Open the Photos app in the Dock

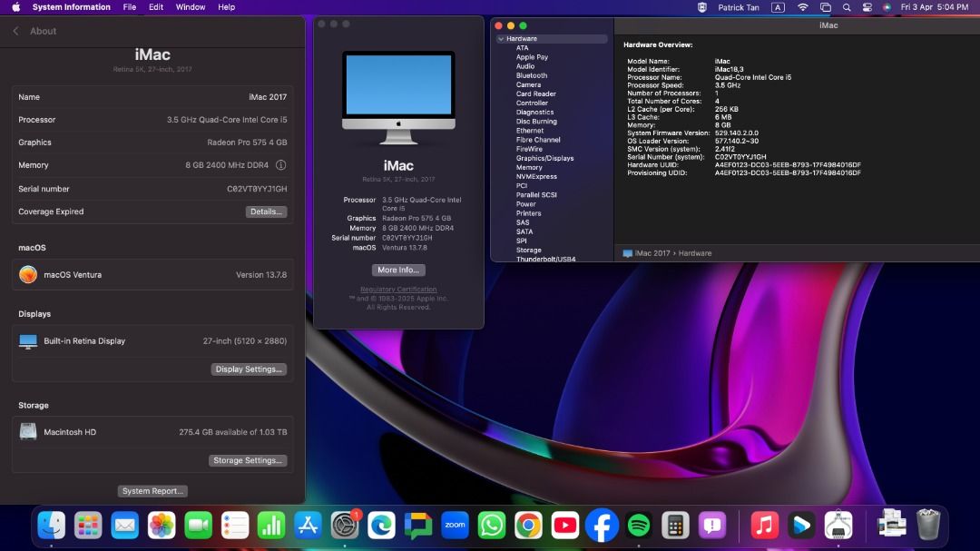[x=162, y=525]
